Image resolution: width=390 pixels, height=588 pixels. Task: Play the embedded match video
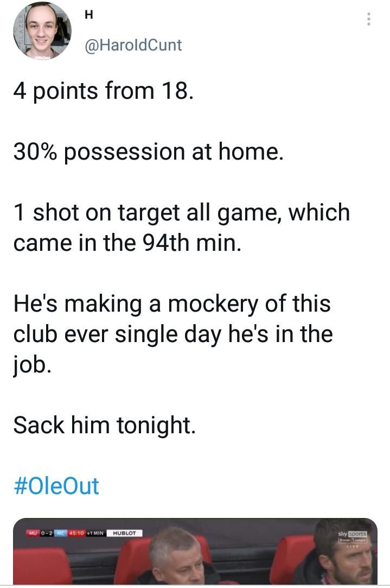pos(195,554)
